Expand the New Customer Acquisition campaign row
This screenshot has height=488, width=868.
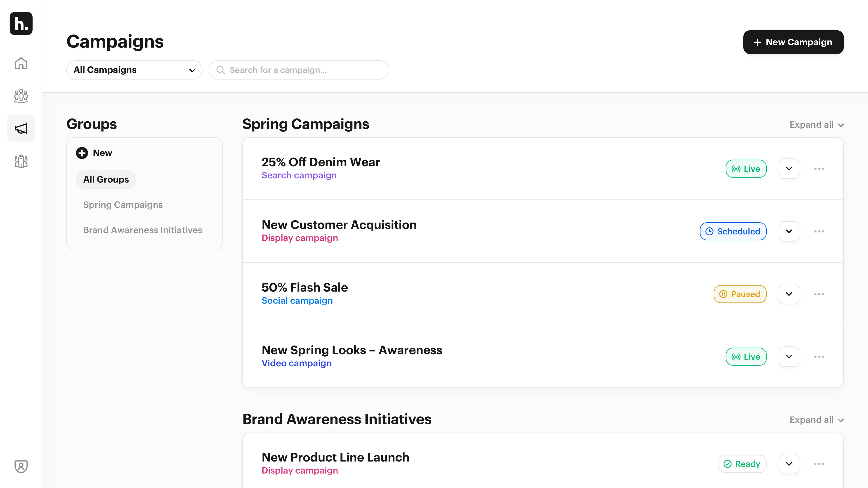(x=789, y=231)
